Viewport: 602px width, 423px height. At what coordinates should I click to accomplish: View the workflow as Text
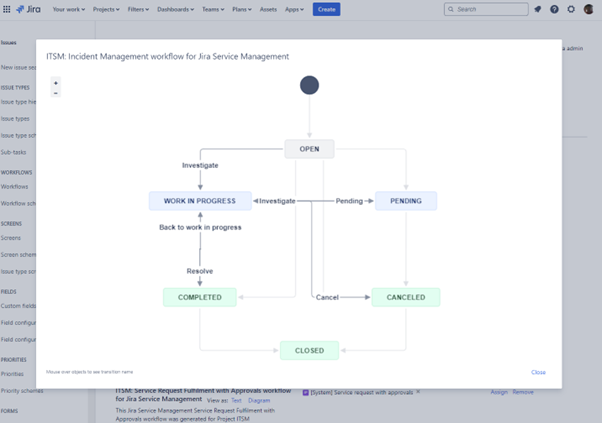(236, 400)
